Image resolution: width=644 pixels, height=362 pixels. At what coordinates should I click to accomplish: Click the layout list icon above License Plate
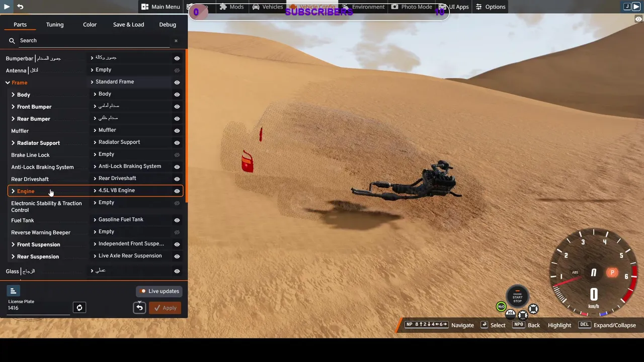14,291
